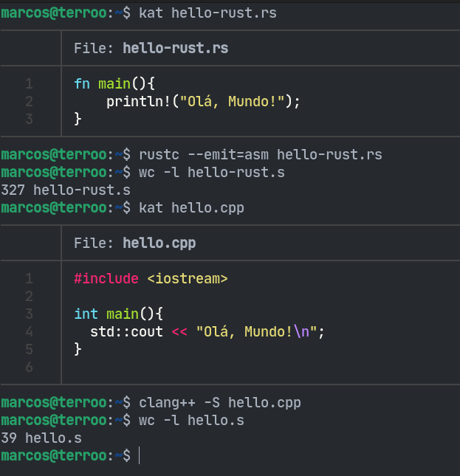Click the 'wc -l hello-rust.s' command

(x=212, y=173)
